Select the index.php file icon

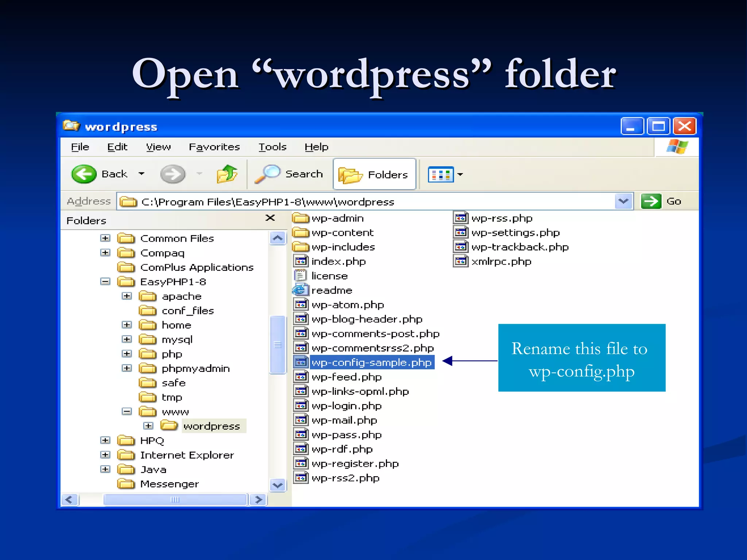pyautogui.click(x=301, y=261)
